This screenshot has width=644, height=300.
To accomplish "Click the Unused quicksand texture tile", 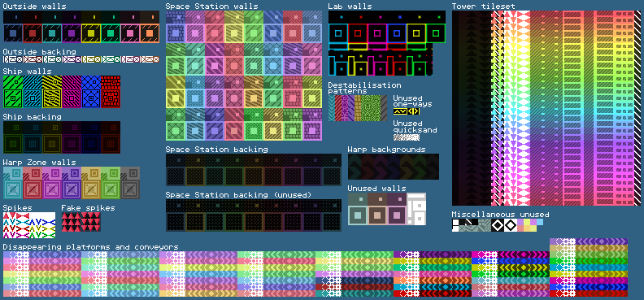I will pos(407,137).
